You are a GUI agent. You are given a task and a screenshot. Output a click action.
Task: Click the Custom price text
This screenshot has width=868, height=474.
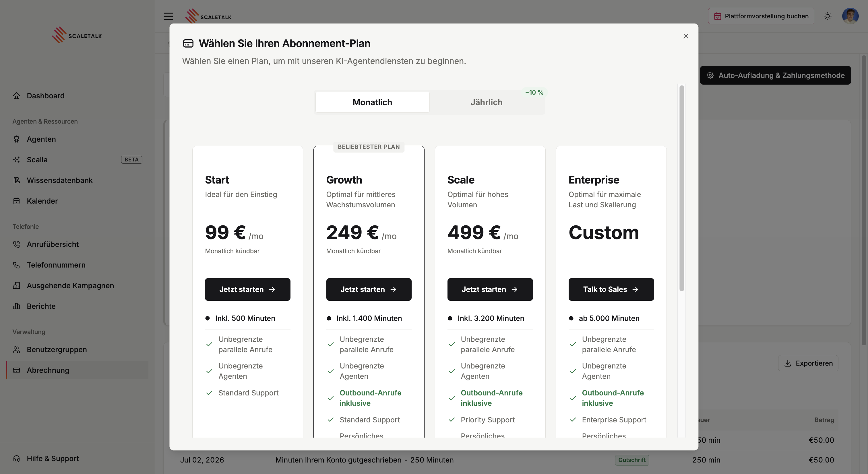point(603,232)
